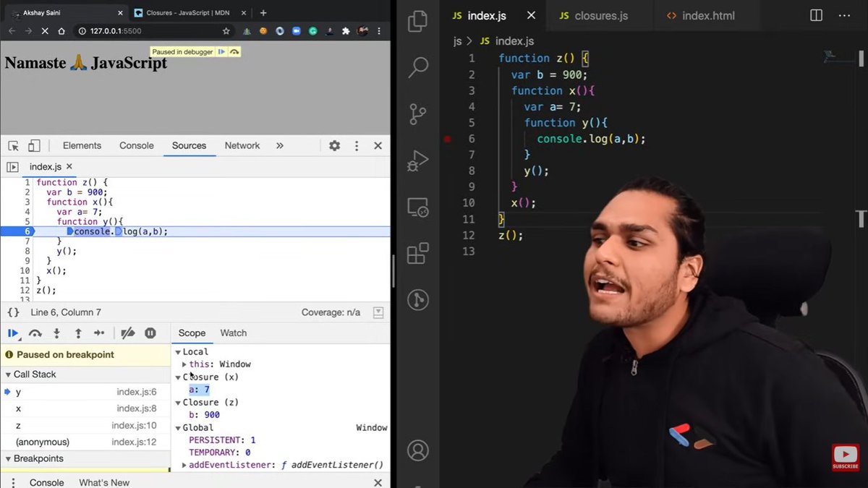Pretty print the source with braces icon
The height and width of the screenshot is (488, 868).
(13, 312)
